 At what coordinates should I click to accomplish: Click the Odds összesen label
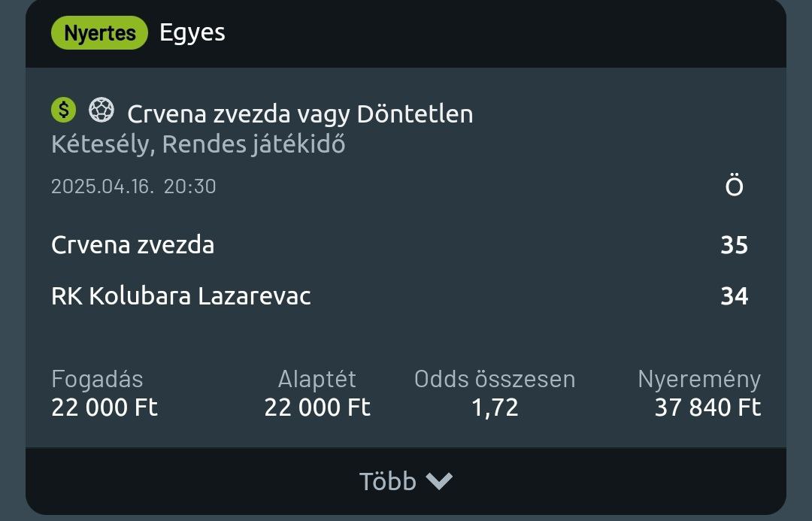coord(495,379)
